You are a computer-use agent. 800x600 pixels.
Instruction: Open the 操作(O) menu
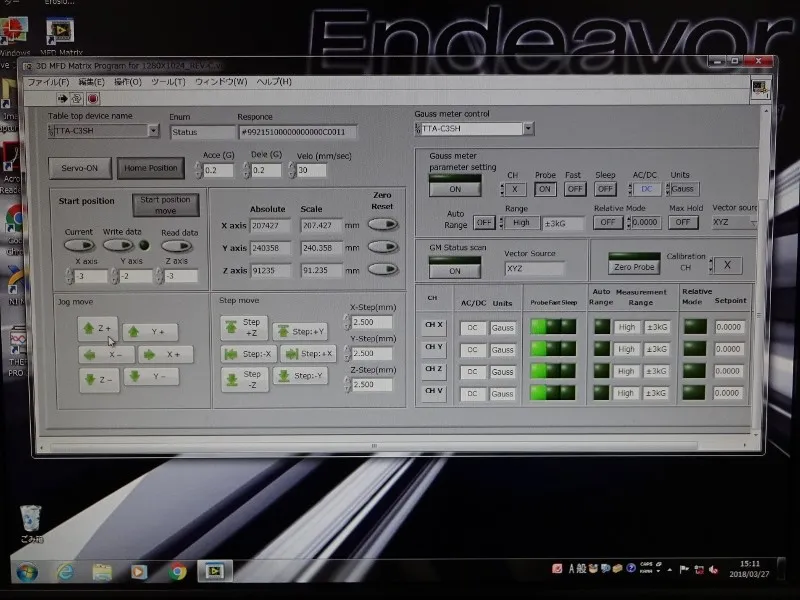tap(128, 82)
